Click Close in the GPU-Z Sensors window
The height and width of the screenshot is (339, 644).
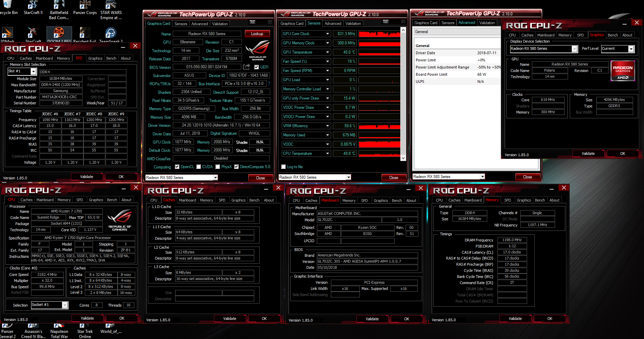(x=394, y=178)
